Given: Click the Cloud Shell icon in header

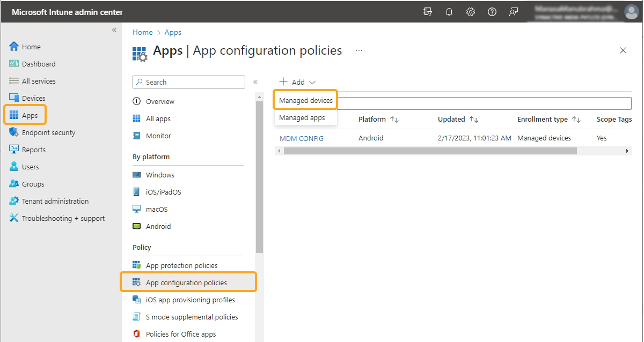Looking at the screenshot, I should 428,12.
